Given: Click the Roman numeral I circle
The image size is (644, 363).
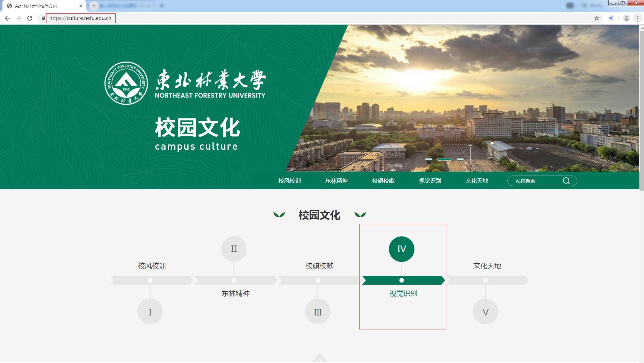Looking at the screenshot, I should [150, 312].
